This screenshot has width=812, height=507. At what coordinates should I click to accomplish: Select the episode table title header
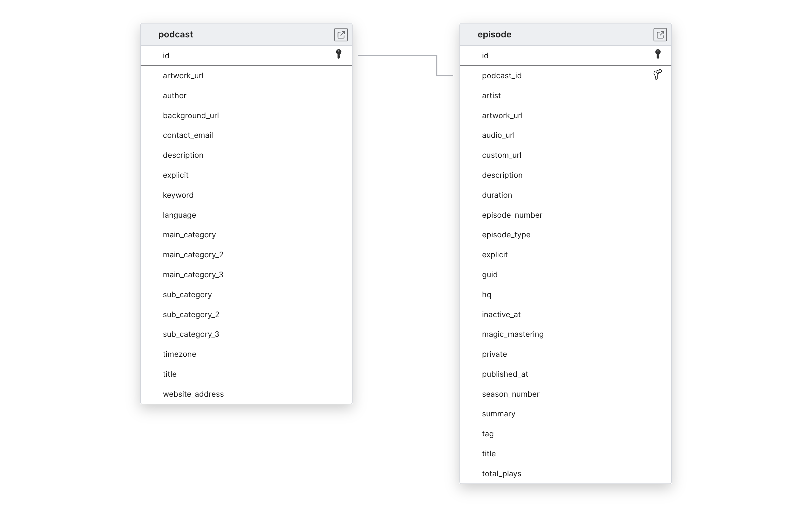[x=565, y=34]
